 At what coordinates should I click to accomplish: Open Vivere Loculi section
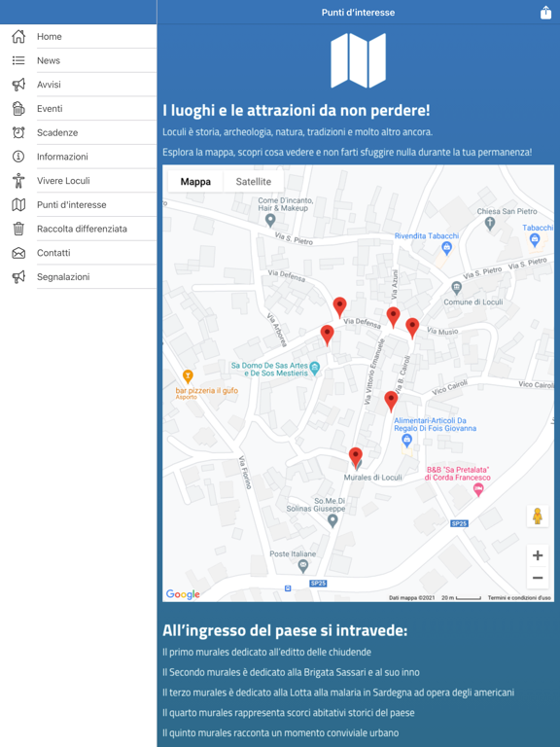[78, 181]
